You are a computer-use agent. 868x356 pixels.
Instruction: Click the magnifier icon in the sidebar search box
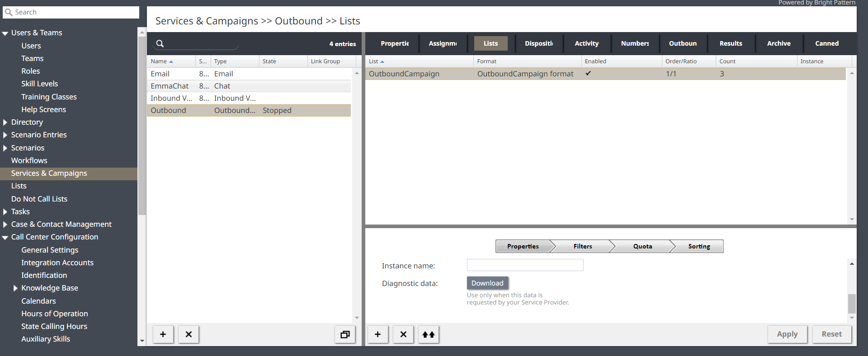pos(9,12)
